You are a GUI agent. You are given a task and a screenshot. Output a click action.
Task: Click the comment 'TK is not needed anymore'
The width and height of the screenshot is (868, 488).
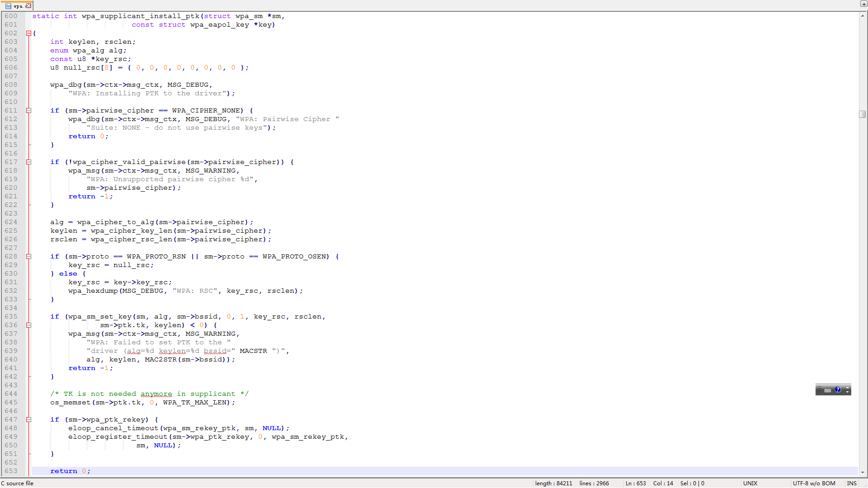coord(118,394)
